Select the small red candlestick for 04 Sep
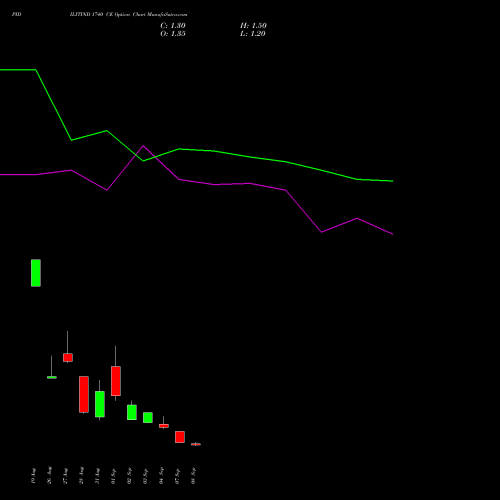This screenshot has height=500, width=500. [x=164, y=426]
